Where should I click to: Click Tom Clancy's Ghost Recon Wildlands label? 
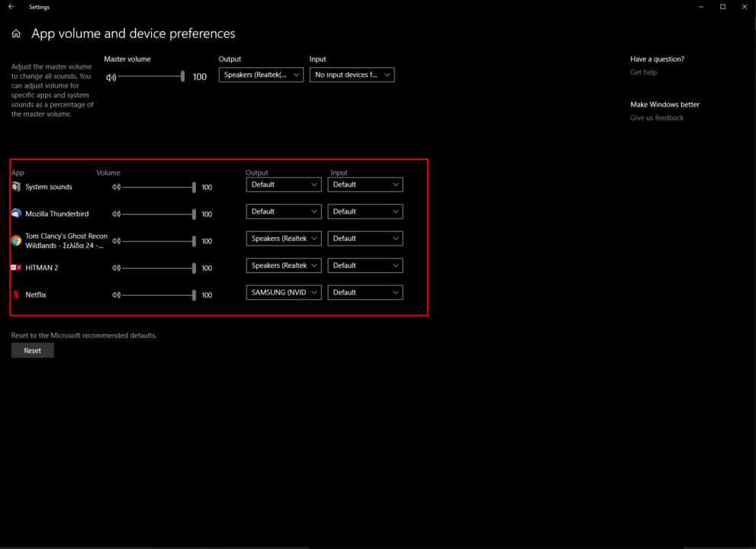[x=66, y=240]
